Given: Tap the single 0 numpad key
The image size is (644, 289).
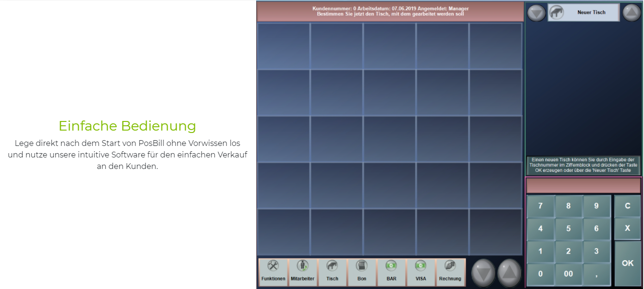Looking at the screenshot, I should [x=541, y=274].
